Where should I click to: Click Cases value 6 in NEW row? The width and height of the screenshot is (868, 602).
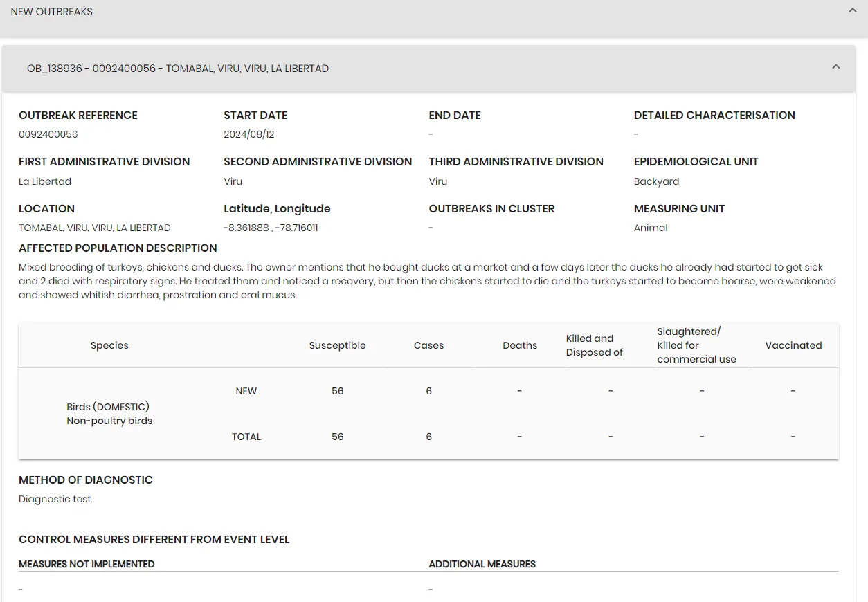pyautogui.click(x=429, y=391)
